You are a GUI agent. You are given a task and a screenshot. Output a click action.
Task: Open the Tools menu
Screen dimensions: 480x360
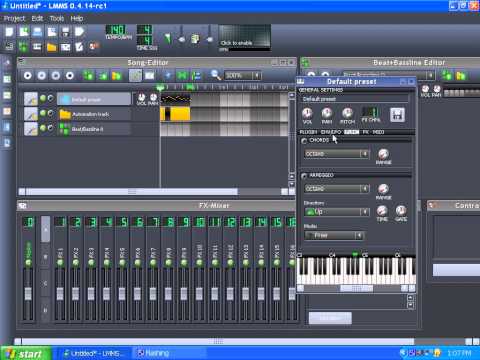pos(57,18)
